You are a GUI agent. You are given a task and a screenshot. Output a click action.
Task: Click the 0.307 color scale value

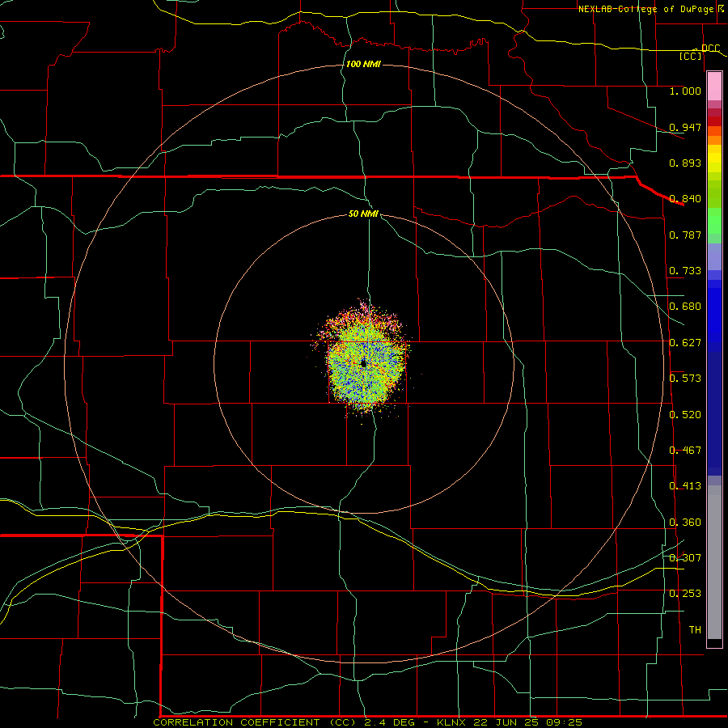point(685,558)
